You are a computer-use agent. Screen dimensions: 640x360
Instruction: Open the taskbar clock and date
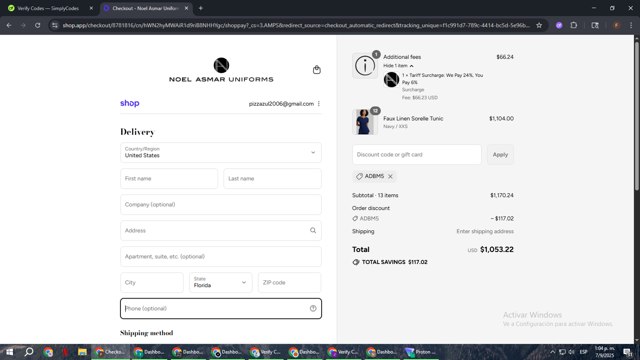point(604,352)
